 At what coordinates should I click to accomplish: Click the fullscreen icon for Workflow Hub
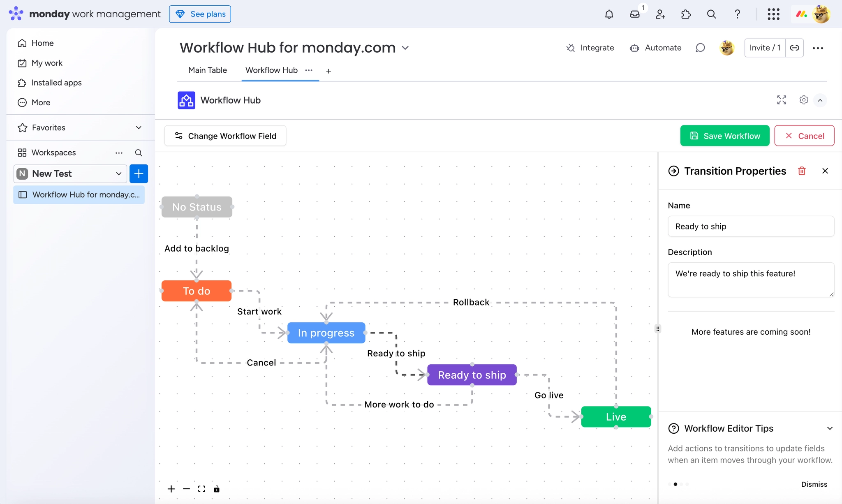pos(782,100)
